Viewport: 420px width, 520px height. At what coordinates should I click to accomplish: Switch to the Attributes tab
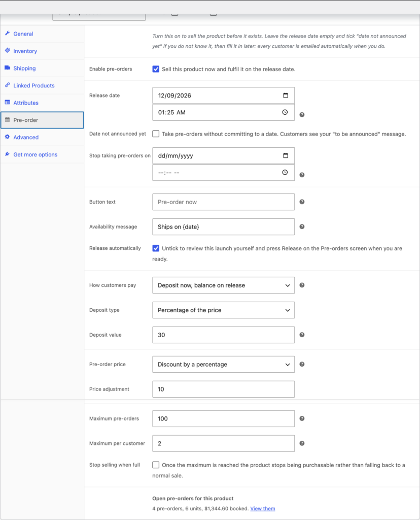[42, 103]
